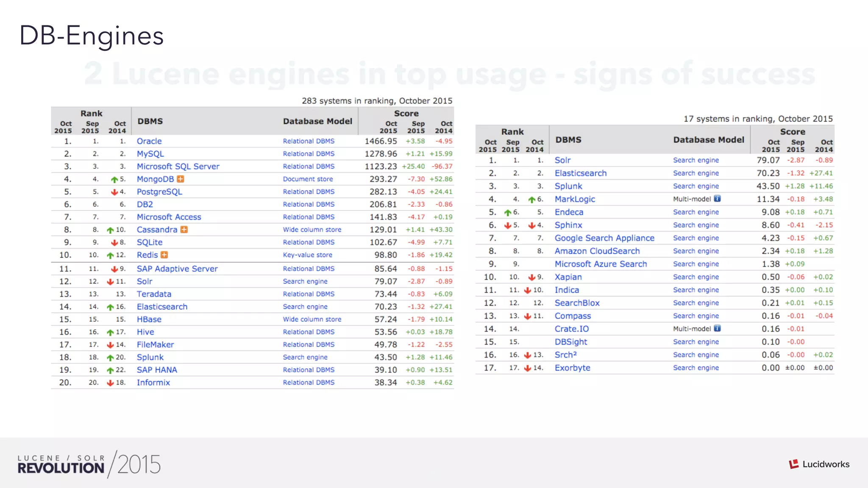The image size is (868, 488).
Task: Click the red down arrow in Informix's row
Action: pyautogui.click(x=110, y=383)
